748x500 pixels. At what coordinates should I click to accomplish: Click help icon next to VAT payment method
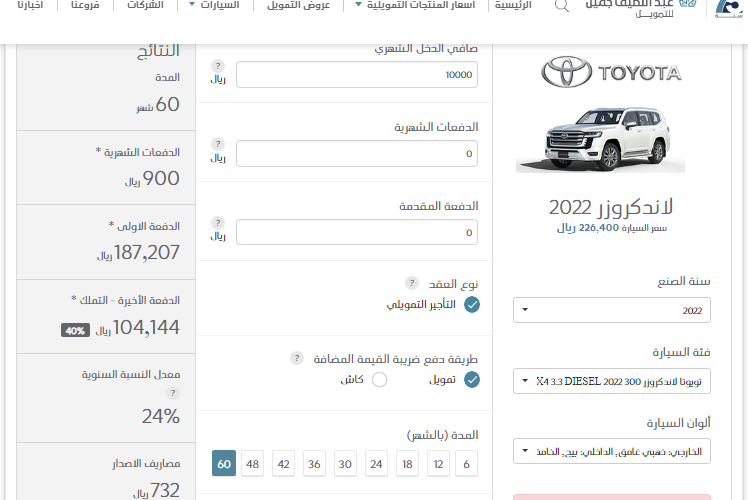297,358
